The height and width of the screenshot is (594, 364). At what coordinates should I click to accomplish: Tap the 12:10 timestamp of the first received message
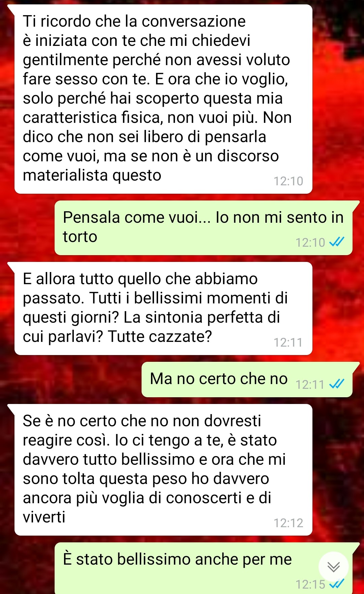[x=288, y=181]
